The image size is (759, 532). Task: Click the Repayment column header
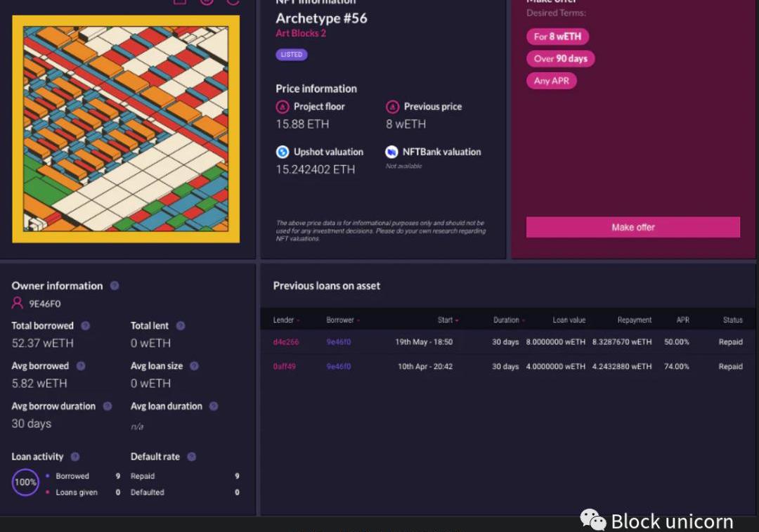pos(635,320)
